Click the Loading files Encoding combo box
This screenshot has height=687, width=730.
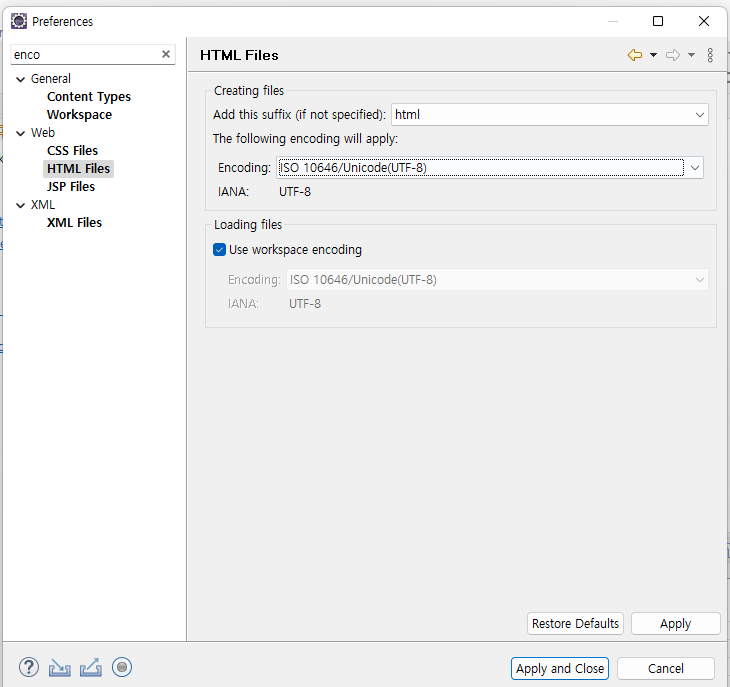[x=497, y=280]
